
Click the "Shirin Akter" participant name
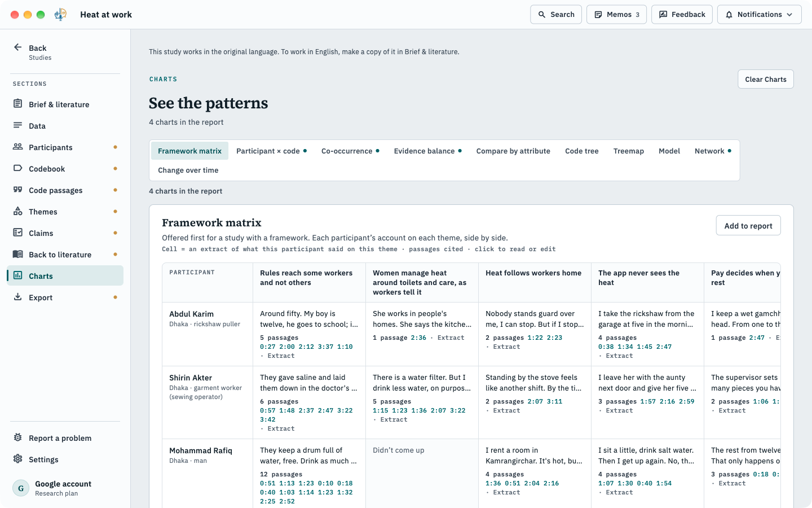[191, 378]
